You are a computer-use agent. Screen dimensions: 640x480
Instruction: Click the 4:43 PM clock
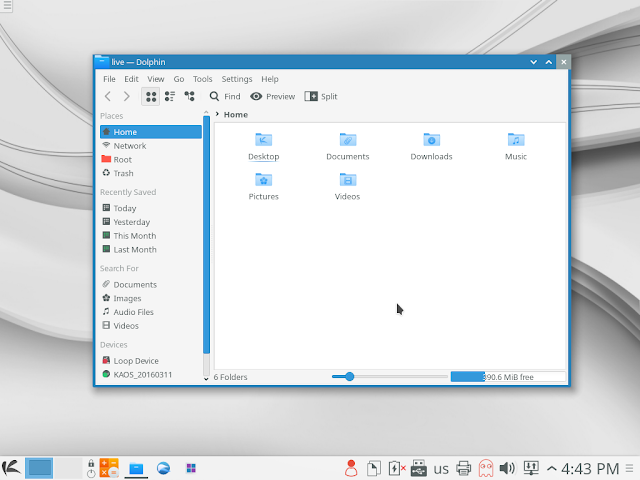(590, 469)
